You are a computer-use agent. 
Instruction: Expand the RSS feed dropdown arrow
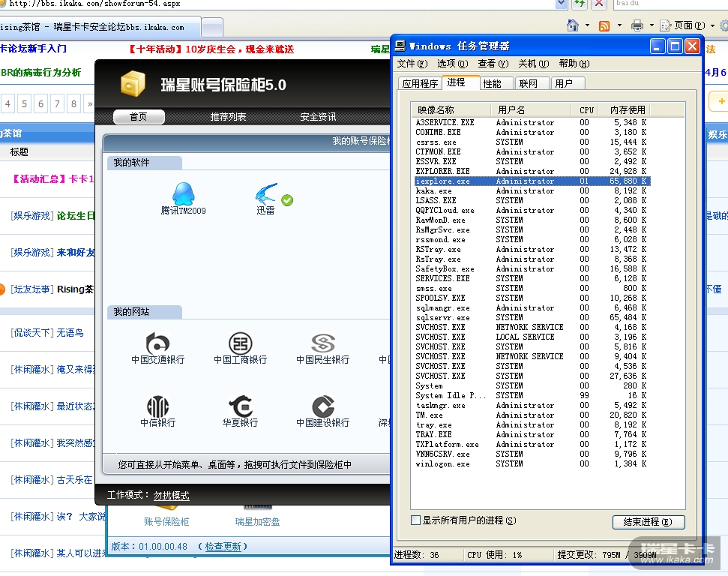619,25
